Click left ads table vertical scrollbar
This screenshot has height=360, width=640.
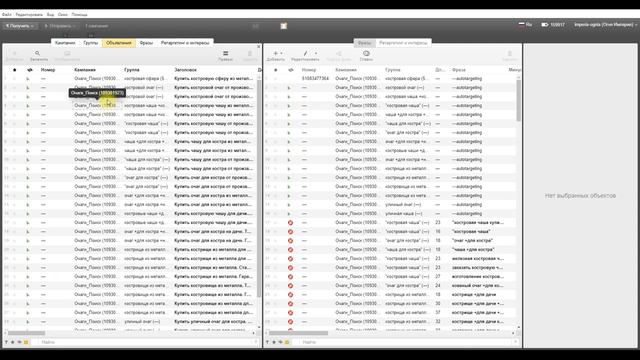point(259,188)
